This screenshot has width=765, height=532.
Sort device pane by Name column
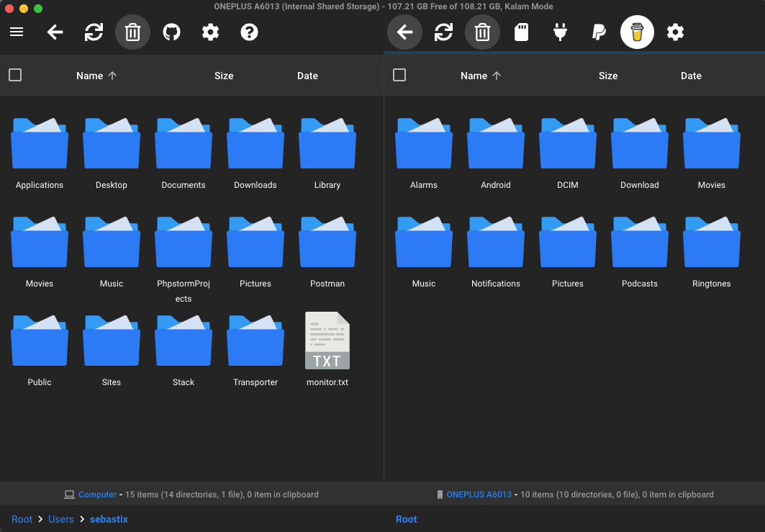click(481, 76)
